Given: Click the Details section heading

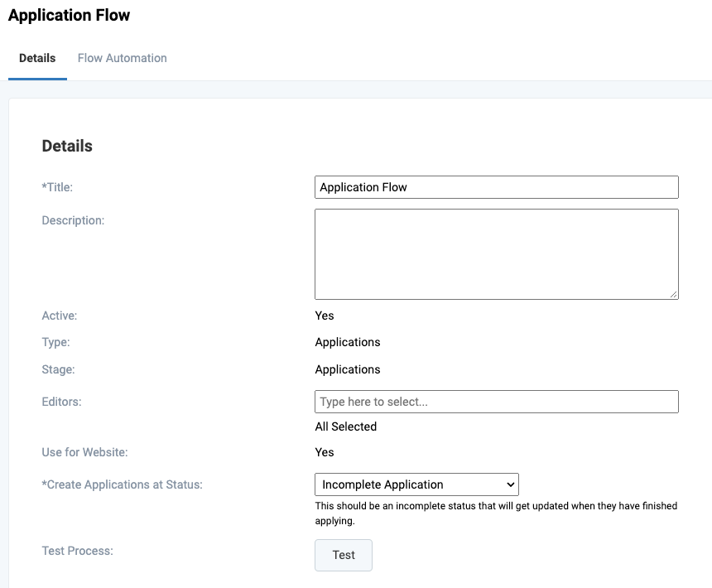Looking at the screenshot, I should [66, 146].
